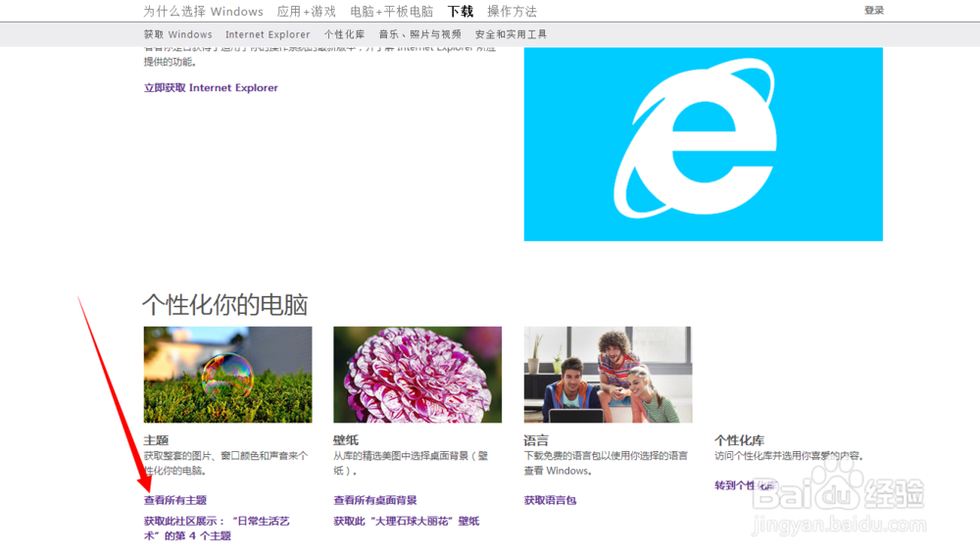Viewport: 980px width, 558px height.
Task: Open the people with laptop language thumbnail
Action: (608, 374)
